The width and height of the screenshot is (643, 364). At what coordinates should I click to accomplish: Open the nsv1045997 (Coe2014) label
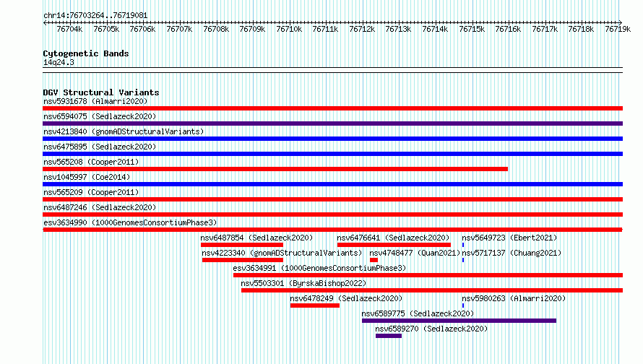tap(87, 177)
